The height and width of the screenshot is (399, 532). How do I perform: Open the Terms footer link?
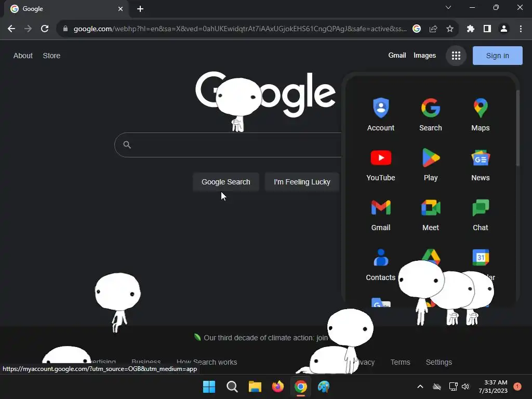click(x=401, y=362)
